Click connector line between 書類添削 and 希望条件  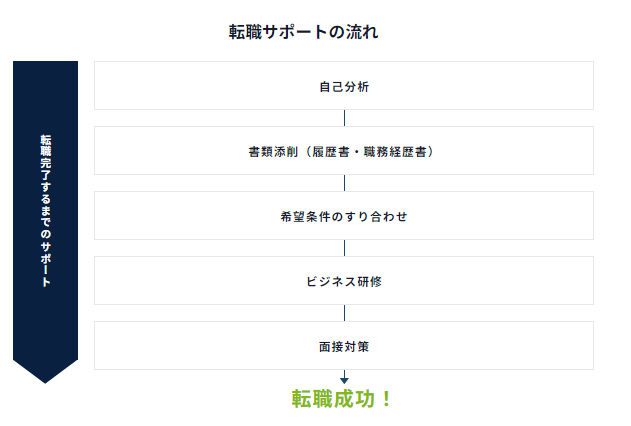pos(344,183)
